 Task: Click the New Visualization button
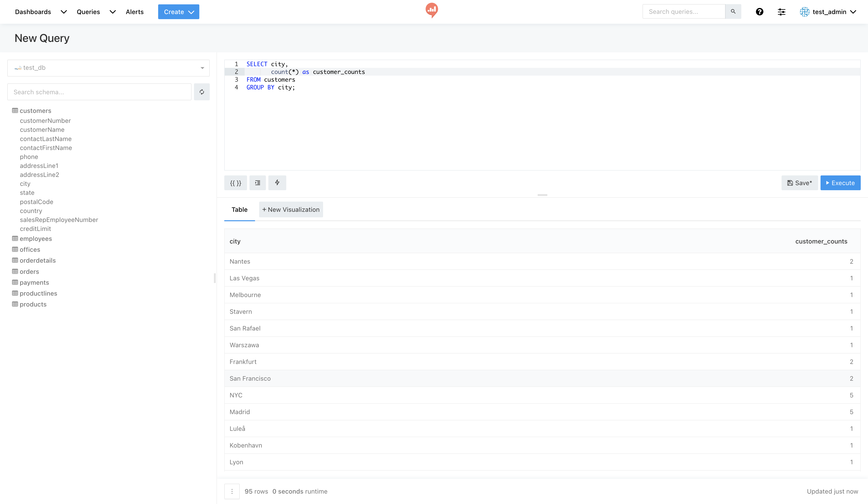coord(291,210)
